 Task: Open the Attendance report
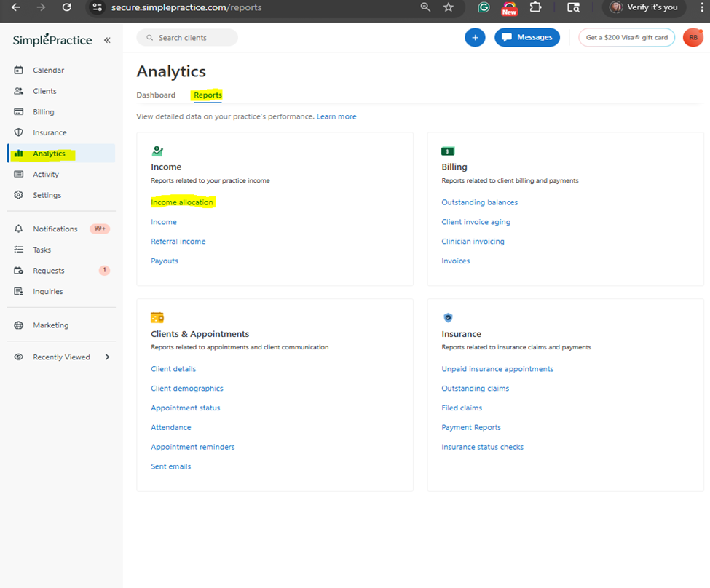tap(171, 427)
